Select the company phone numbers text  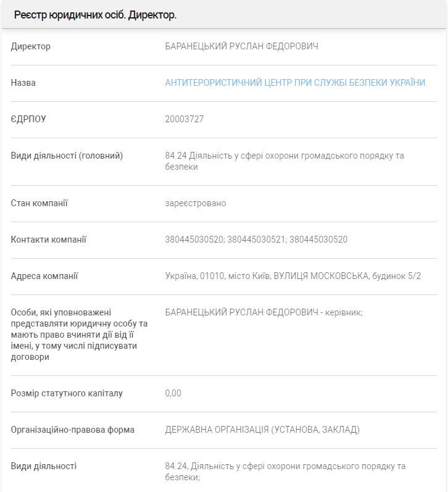[256, 240]
